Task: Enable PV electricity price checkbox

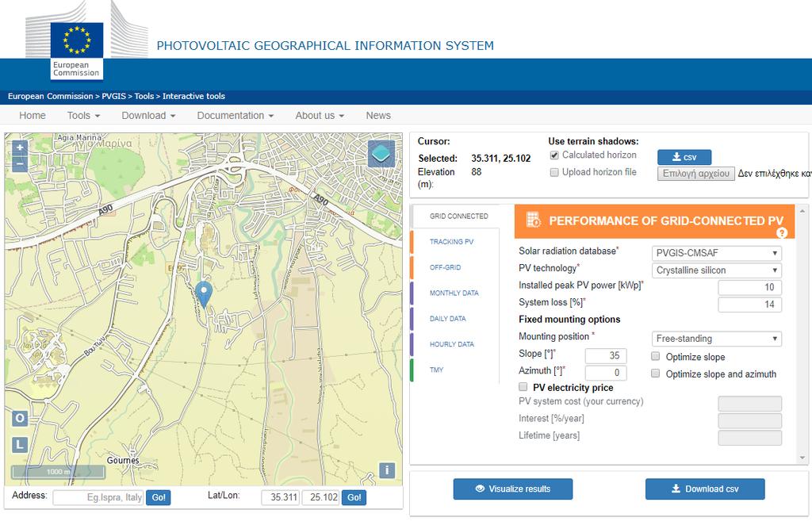Action: (x=523, y=387)
